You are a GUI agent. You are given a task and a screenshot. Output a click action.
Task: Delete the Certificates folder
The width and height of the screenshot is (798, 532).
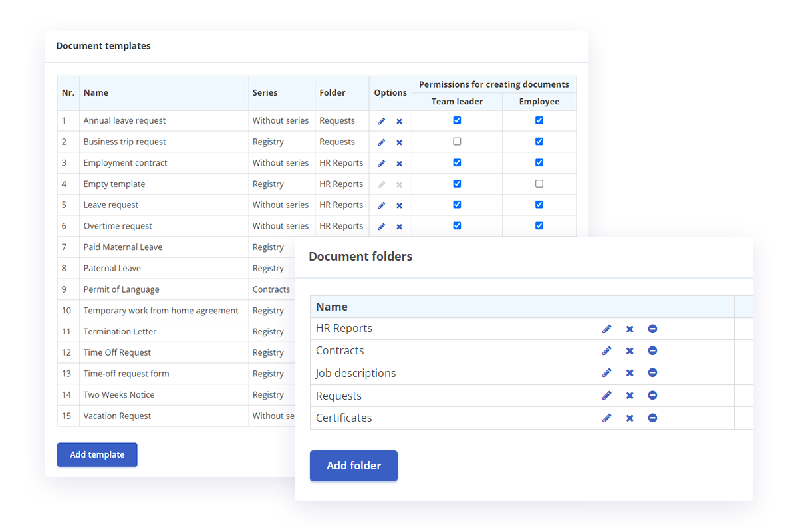(x=630, y=418)
